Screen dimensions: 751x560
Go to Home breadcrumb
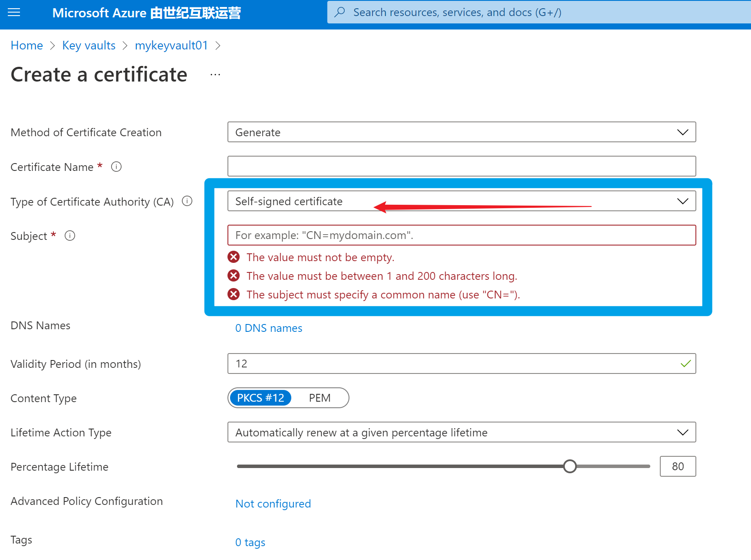tap(27, 46)
